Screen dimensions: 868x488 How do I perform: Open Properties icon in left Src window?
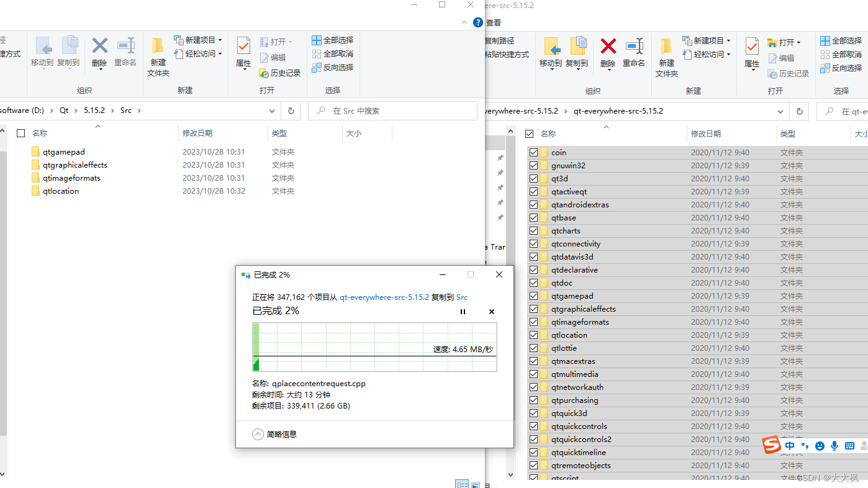pos(243,46)
